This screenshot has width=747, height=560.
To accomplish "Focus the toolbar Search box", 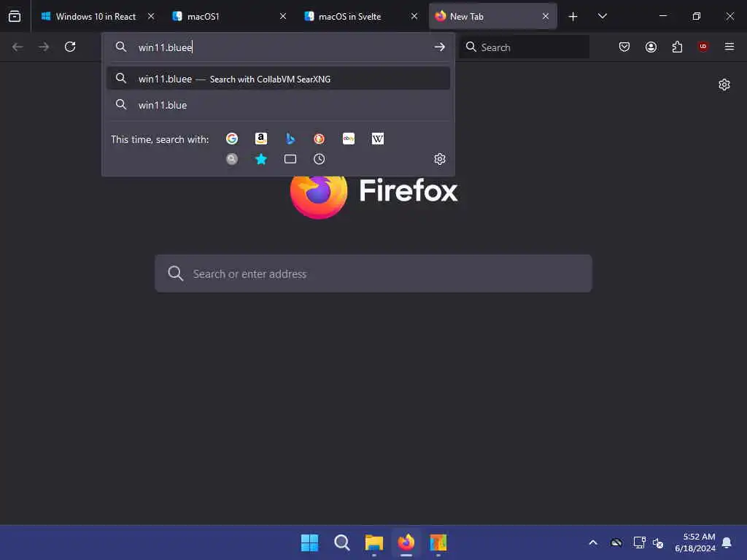I will (524, 47).
